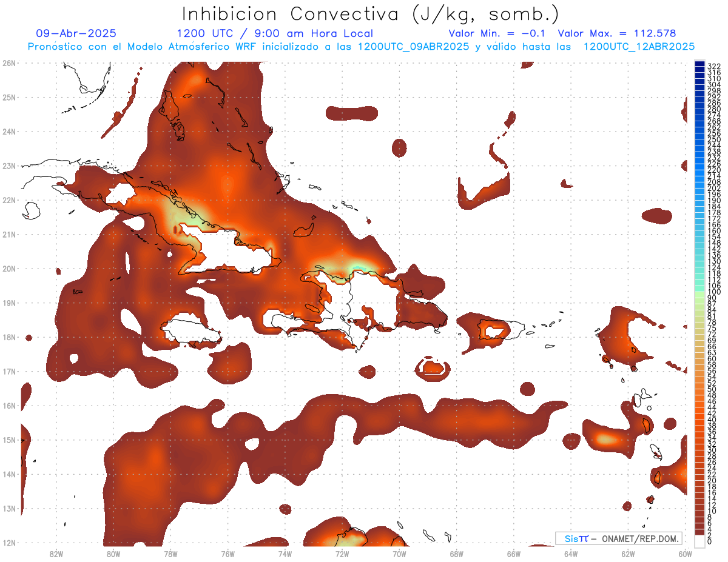
Task: Click the 76W longitude label
Action: click(x=227, y=554)
